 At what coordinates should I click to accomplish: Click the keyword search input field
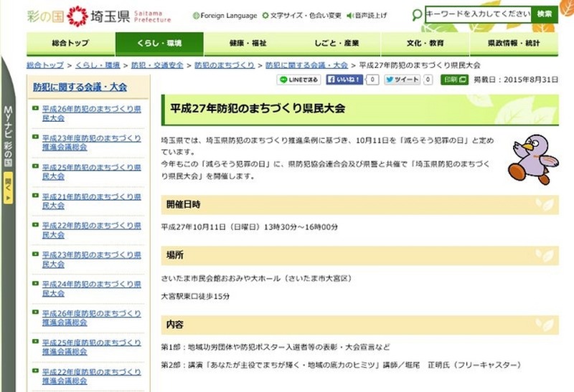pos(477,14)
